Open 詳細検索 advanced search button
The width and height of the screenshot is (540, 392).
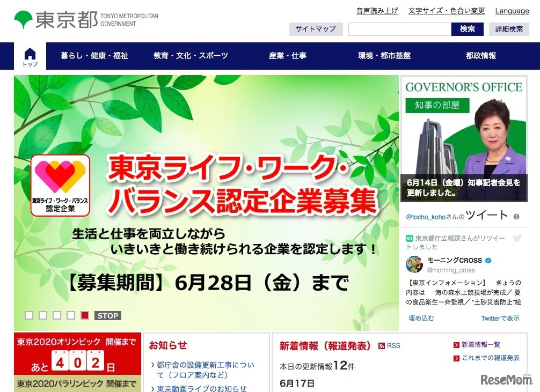(509, 29)
